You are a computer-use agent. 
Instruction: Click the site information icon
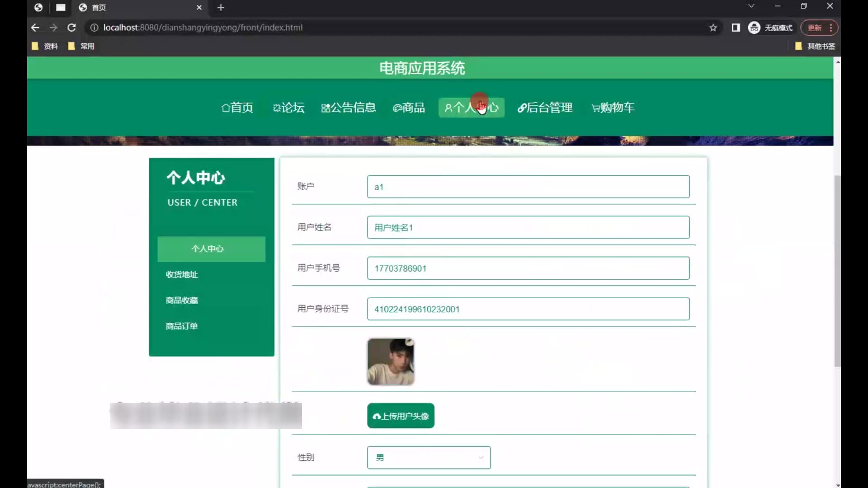[94, 28]
